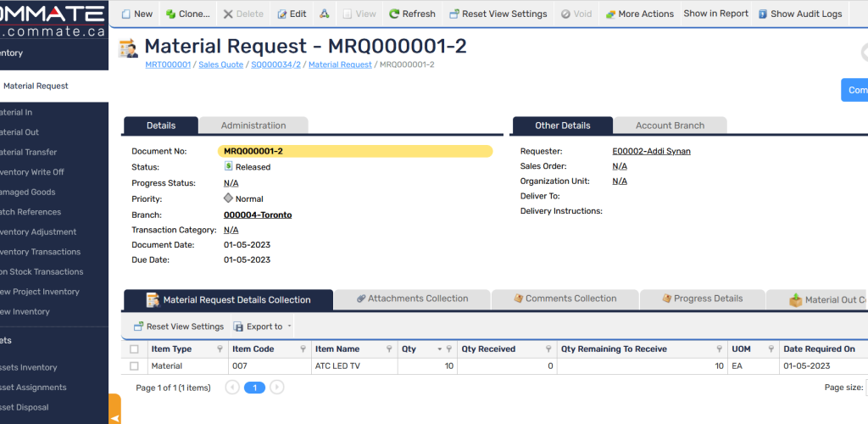Click Show in Report button
Viewport: 868px width, 424px height.
pyautogui.click(x=715, y=14)
